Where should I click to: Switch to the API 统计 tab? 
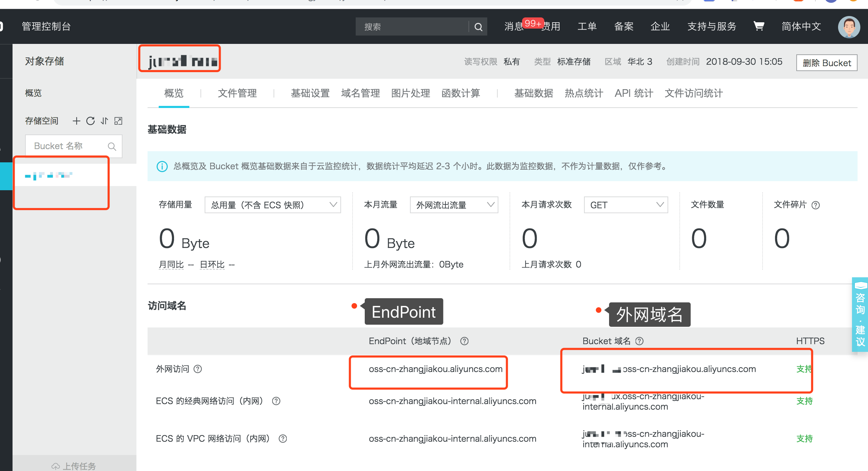[634, 93]
